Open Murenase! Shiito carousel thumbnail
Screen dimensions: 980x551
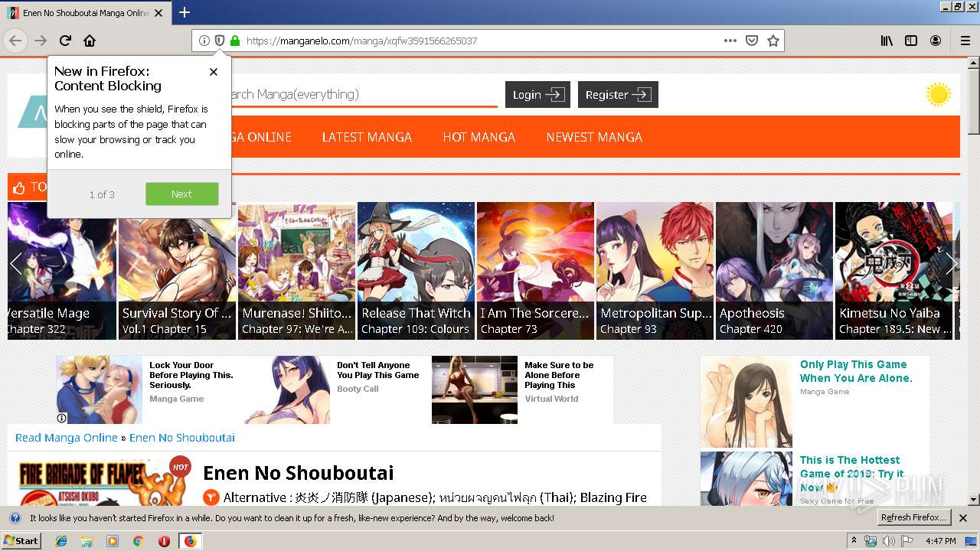tap(297, 270)
